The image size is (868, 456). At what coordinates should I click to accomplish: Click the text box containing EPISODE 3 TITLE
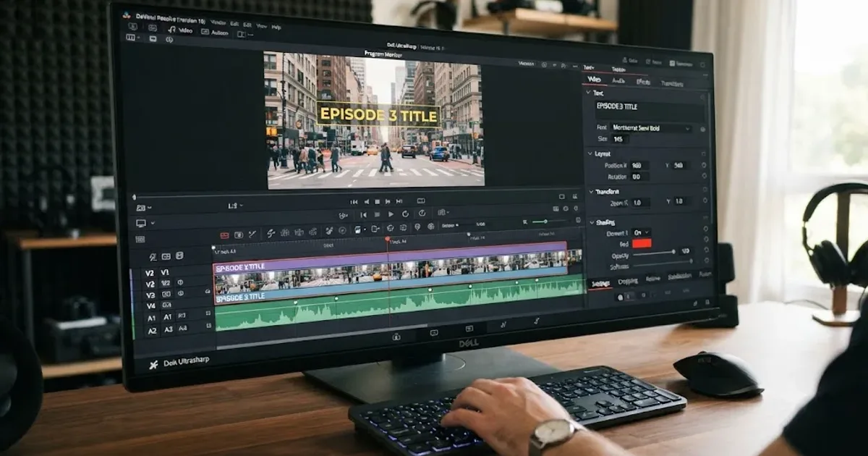click(x=650, y=111)
